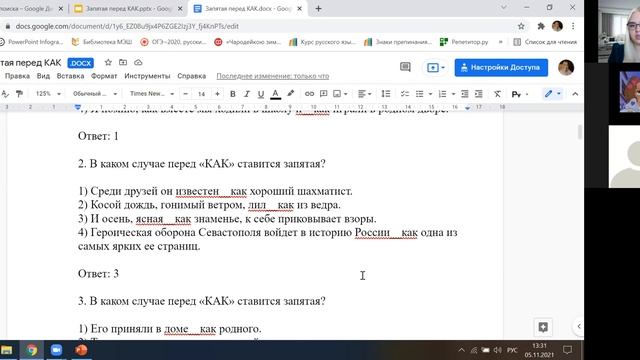Open the text alignment dropdown
640x360 pixels.
click(x=364, y=94)
